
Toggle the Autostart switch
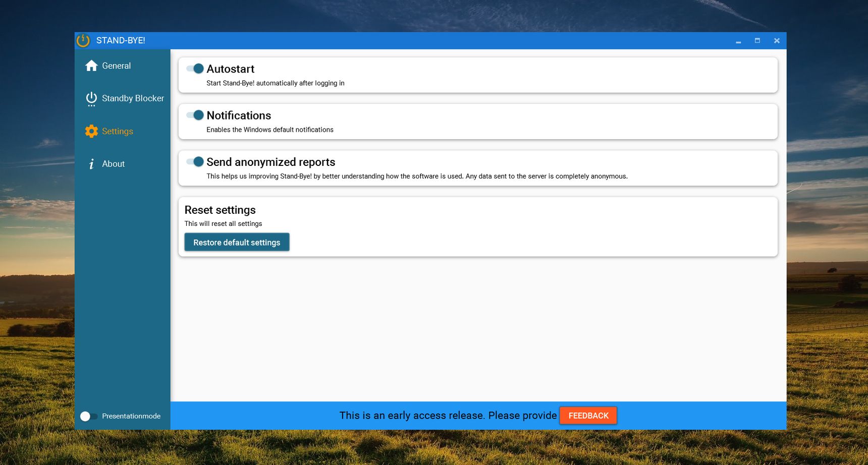(x=195, y=69)
